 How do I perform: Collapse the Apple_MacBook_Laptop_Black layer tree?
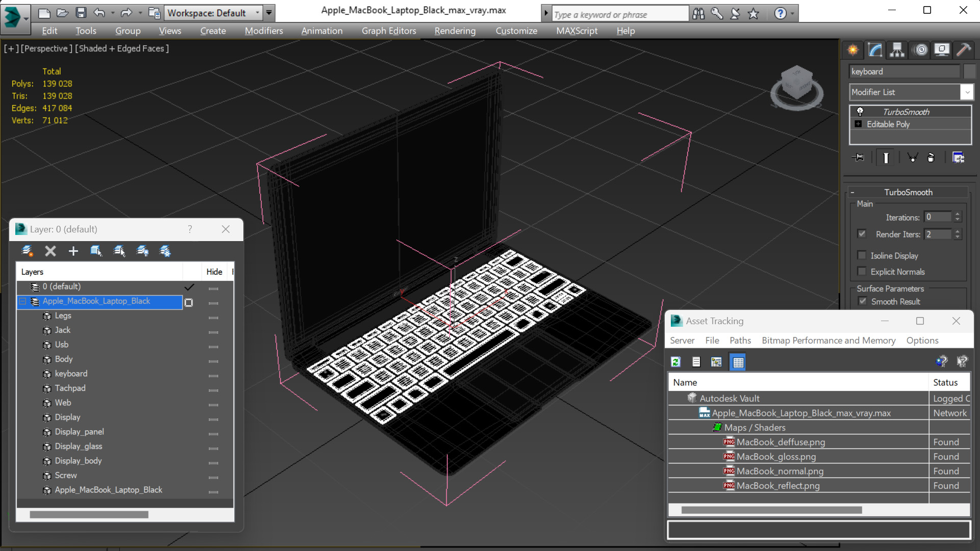[23, 301]
